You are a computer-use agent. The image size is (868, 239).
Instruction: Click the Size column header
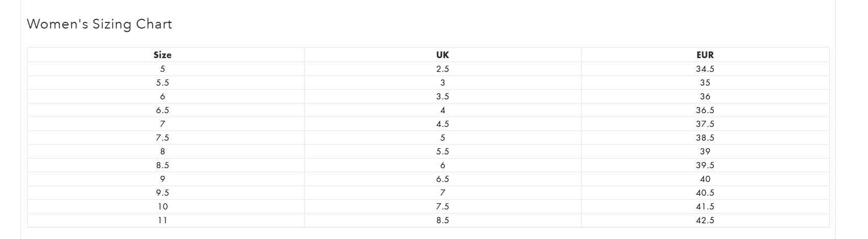[x=162, y=55]
